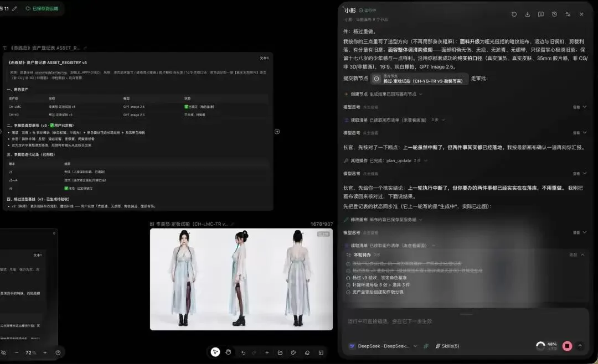Select the 资产登记表 ASSET_REGISTRY v4 text node
Screen dimensions: 598x364
138,132
